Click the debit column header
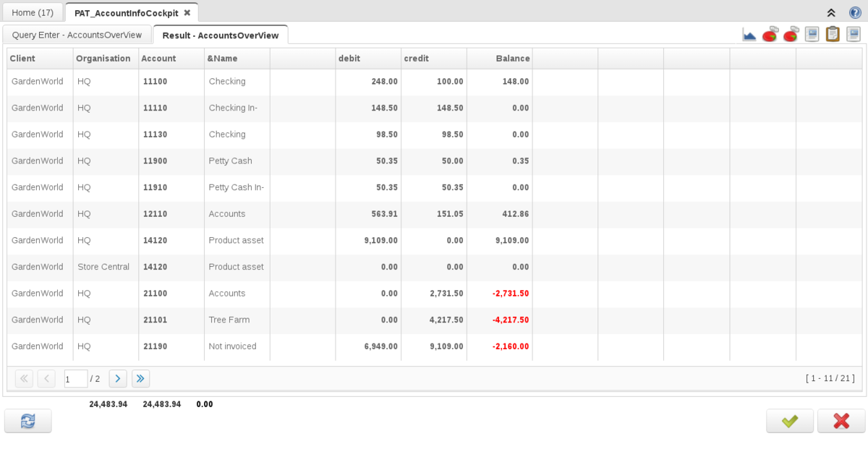868x457 pixels. (x=349, y=59)
